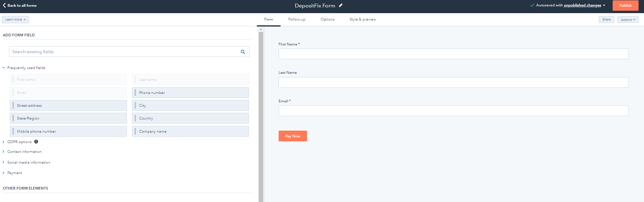The image size is (644, 202).
Task: Grab the Mobile phone number drag handle
Action: [x=13, y=131]
